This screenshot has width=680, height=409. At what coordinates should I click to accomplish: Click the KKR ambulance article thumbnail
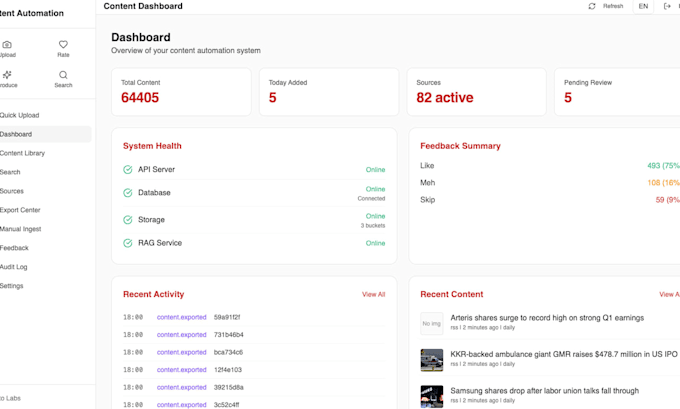(x=432, y=360)
